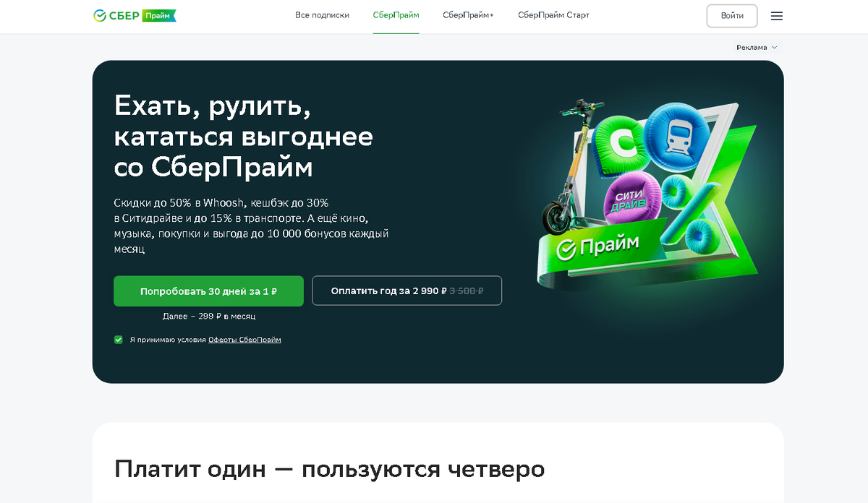Click the Реклама chevron arrow
This screenshot has width=868, height=503.
(x=774, y=48)
